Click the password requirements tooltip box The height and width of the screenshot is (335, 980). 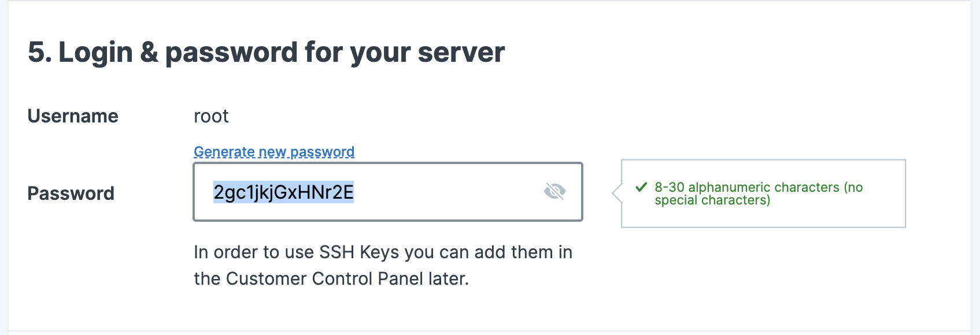[x=763, y=193]
